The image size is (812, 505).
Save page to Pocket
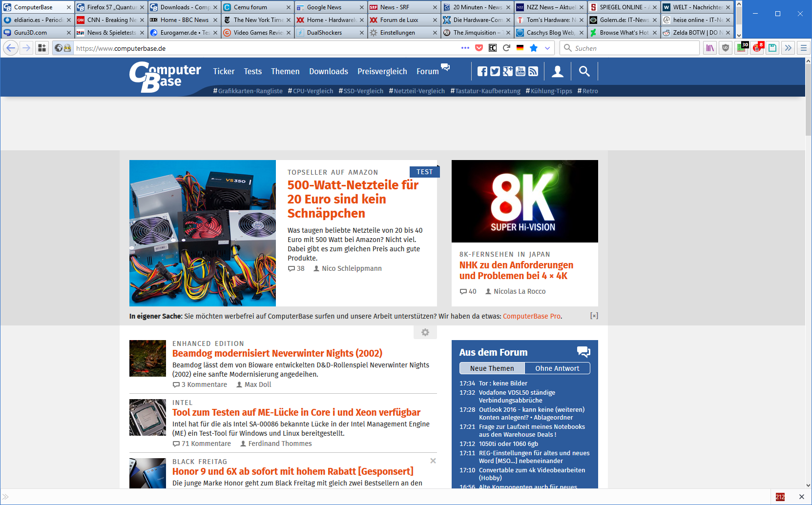pyautogui.click(x=479, y=48)
